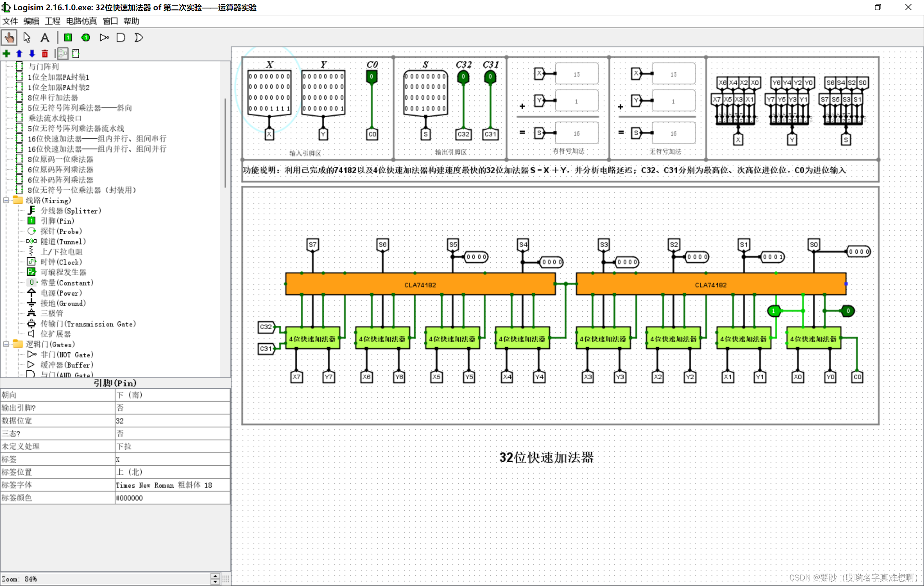The height and width of the screenshot is (586, 924).
Task: Pick the square green input pin tool
Action: (68, 38)
